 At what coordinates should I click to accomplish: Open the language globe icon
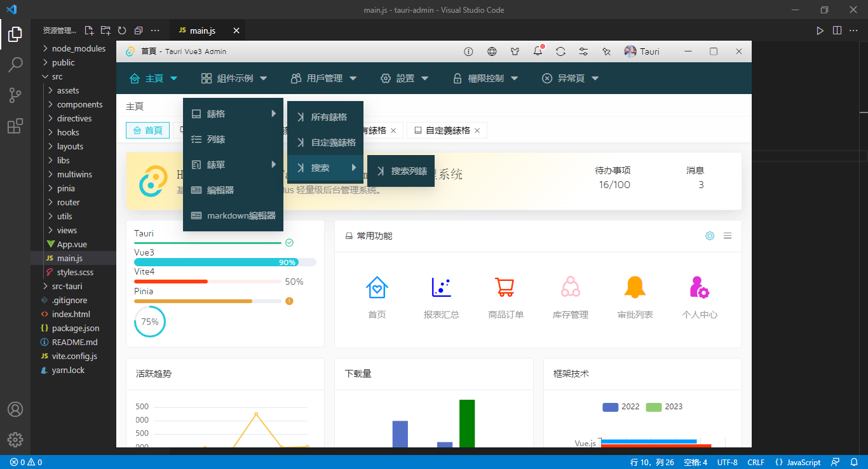coord(491,51)
